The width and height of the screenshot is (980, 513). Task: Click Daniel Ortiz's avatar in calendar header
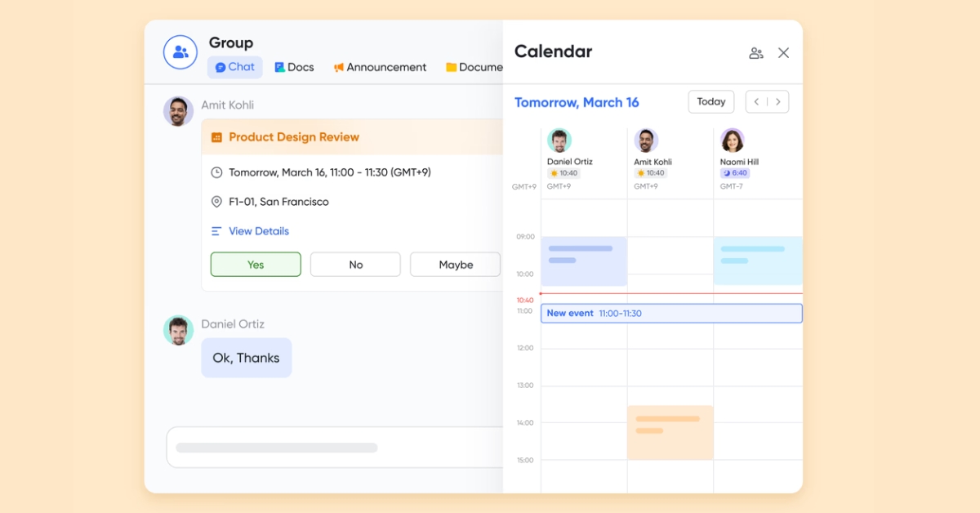pos(559,141)
